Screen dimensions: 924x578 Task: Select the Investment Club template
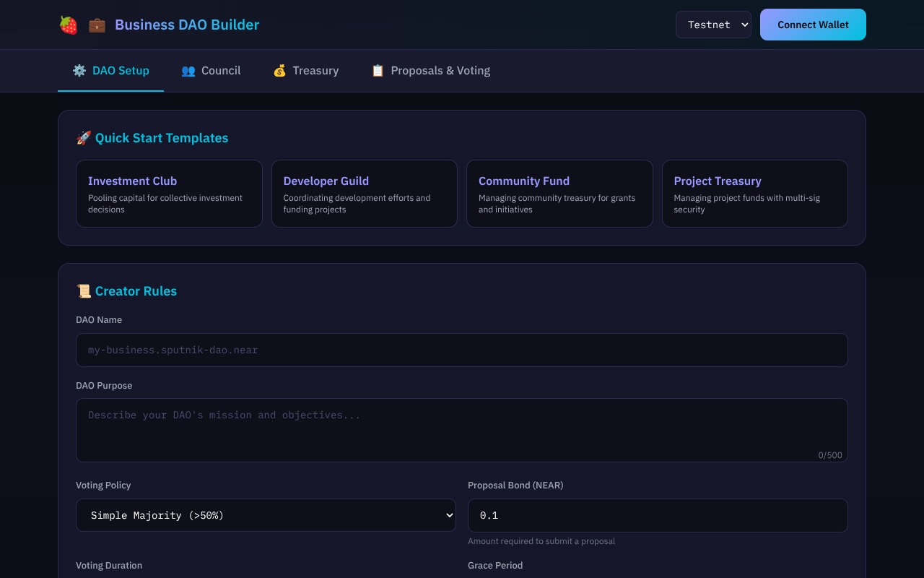click(x=169, y=194)
